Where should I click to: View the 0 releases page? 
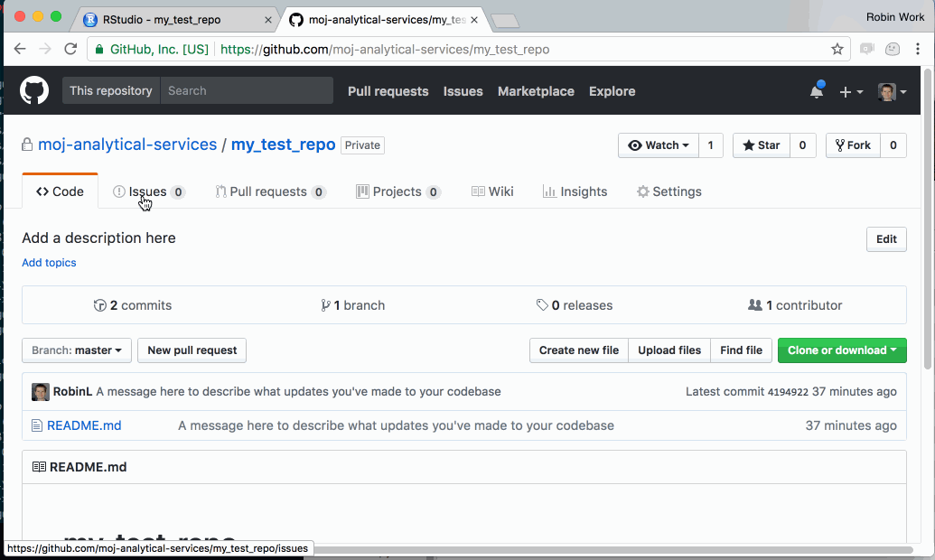(x=575, y=305)
